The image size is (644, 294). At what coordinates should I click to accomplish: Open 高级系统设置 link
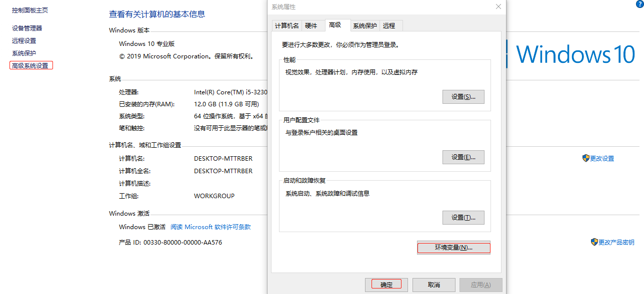[31, 65]
